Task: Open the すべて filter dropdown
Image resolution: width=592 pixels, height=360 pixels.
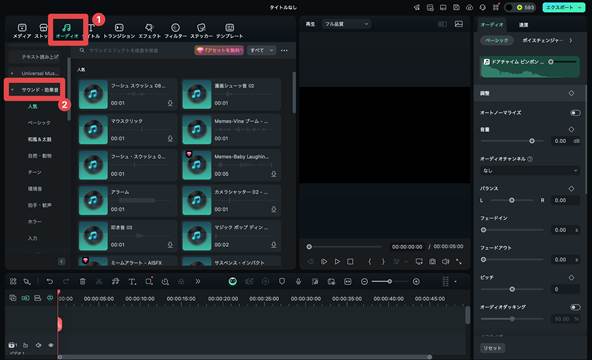Action: point(261,50)
